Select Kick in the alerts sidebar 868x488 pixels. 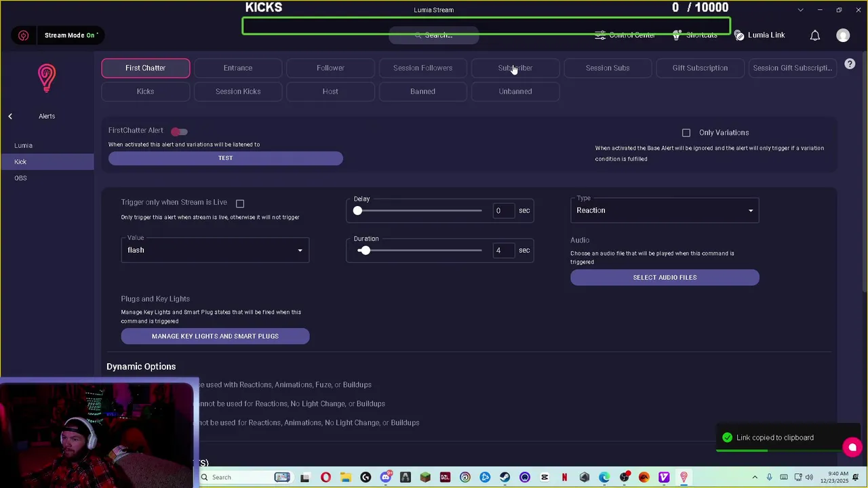[47, 162]
